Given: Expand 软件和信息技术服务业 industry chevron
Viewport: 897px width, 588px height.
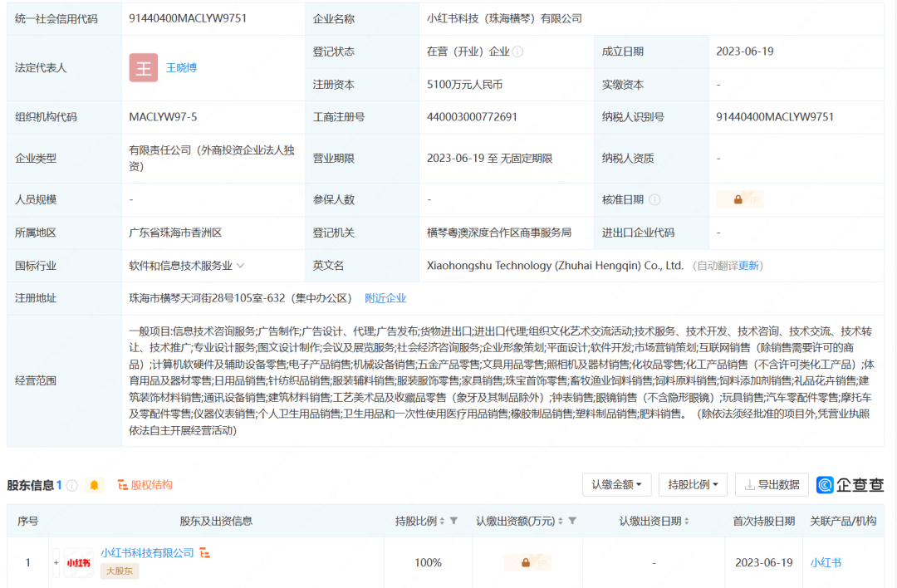Looking at the screenshot, I should pyautogui.click(x=240, y=266).
